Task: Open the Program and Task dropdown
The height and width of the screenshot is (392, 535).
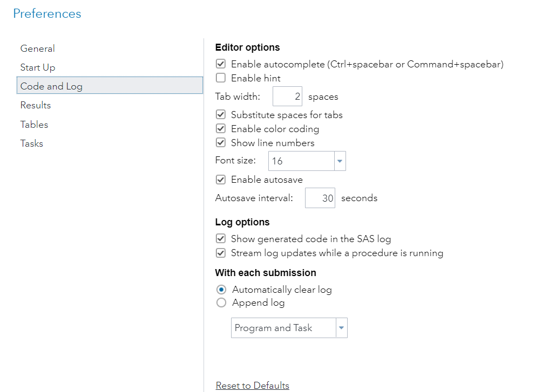Action: point(342,328)
